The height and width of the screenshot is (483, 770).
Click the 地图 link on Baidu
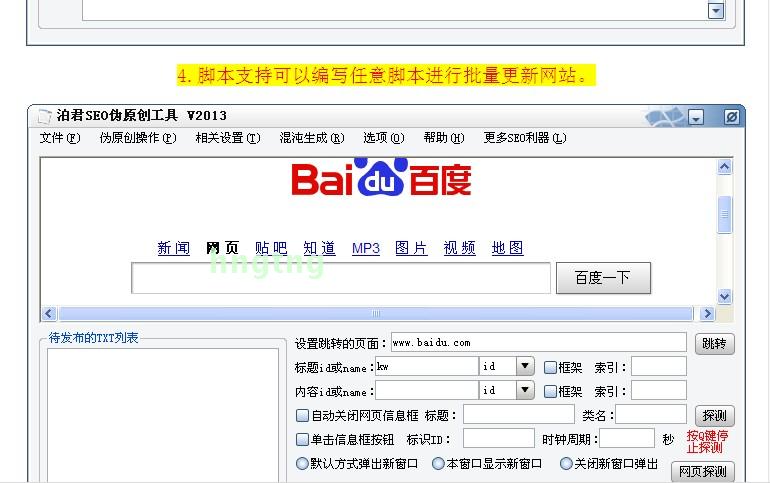(x=508, y=248)
